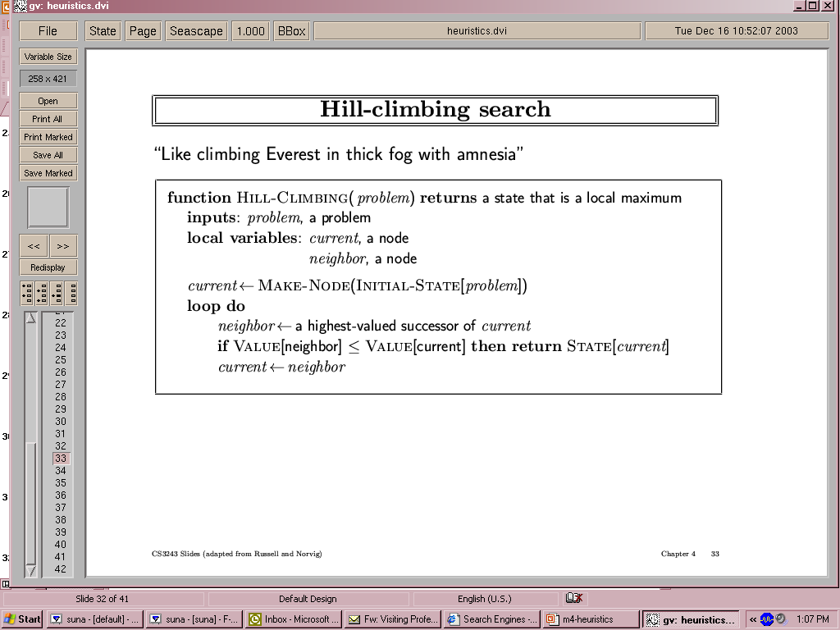This screenshot has width=840, height=630.
Task: Click the second page-marking icon button
Action: point(42,293)
